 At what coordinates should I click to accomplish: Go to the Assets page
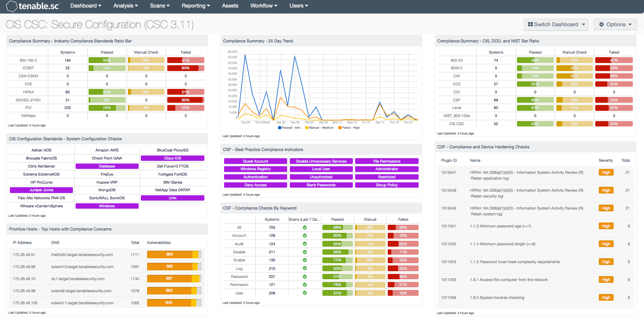[230, 6]
